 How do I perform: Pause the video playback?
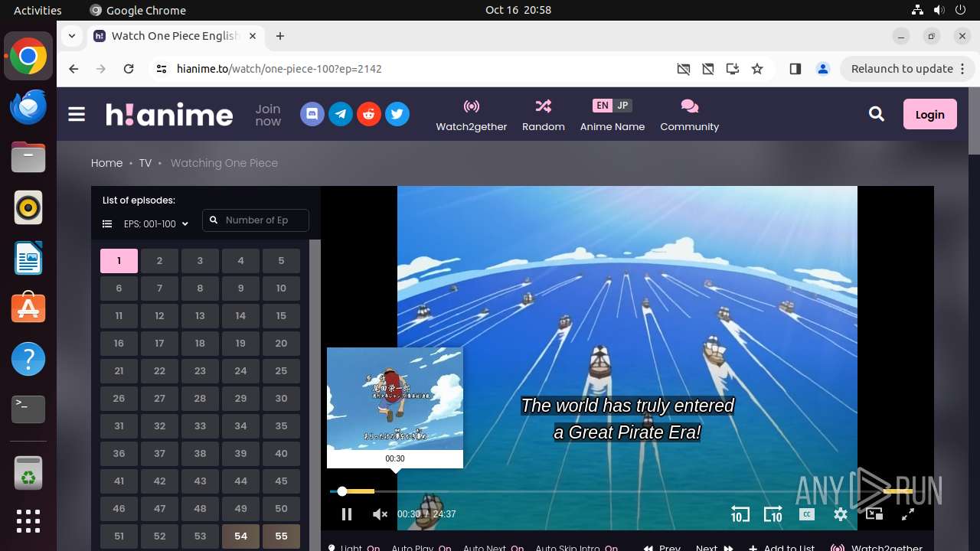click(x=347, y=514)
